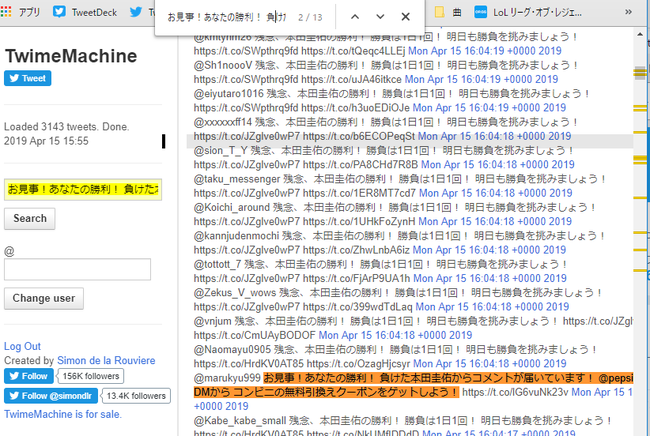Open the apps grid icon in the bookmarks bar
This screenshot has width=650, height=436.
click(6, 12)
